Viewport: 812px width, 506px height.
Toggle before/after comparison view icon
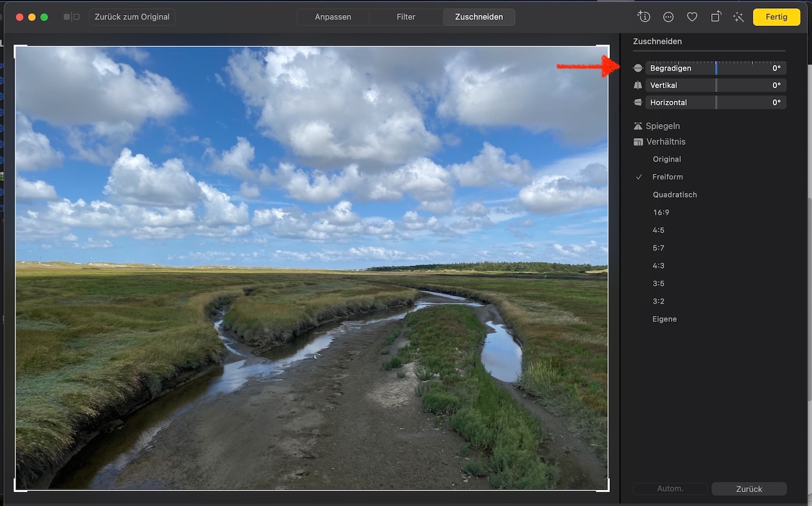tap(71, 17)
